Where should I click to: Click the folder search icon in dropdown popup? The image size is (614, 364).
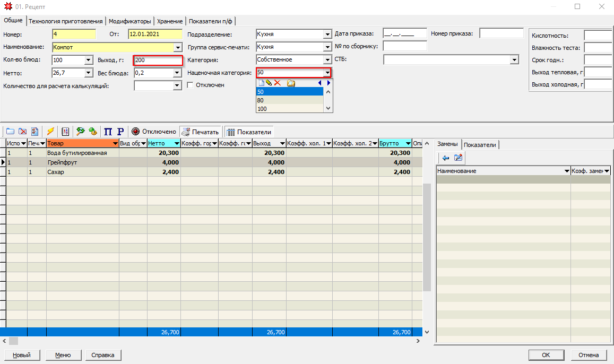click(291, 83)
